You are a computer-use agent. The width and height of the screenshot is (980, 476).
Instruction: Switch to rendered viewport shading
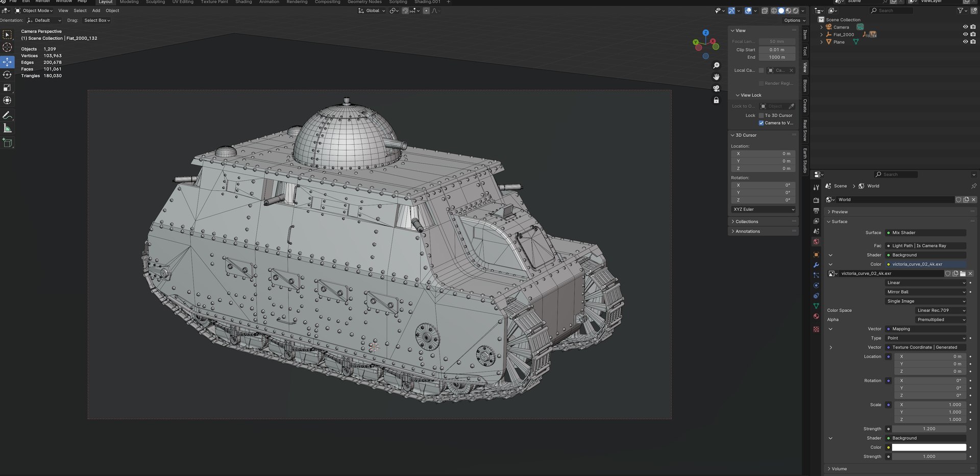[x=795, y=11]
